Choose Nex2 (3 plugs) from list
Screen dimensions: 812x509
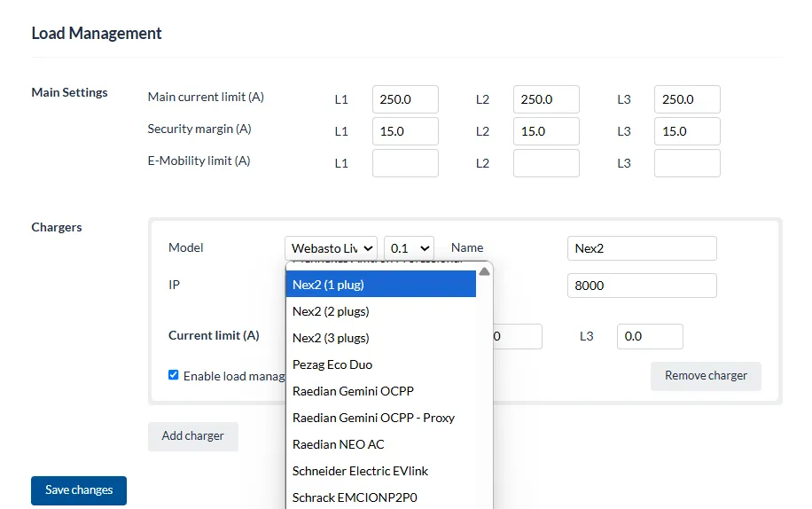[x=380, y=338]
